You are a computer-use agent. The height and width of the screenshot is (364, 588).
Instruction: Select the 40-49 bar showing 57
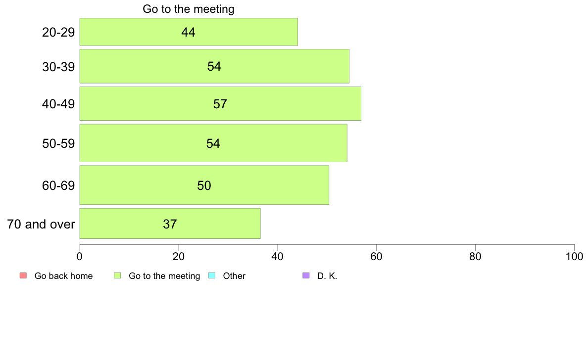[220, 103]
